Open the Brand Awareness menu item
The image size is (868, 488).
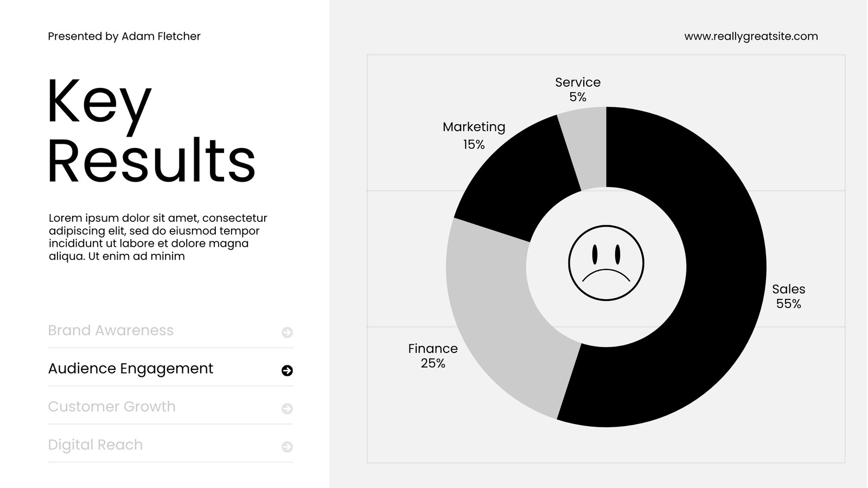point(170,330)
